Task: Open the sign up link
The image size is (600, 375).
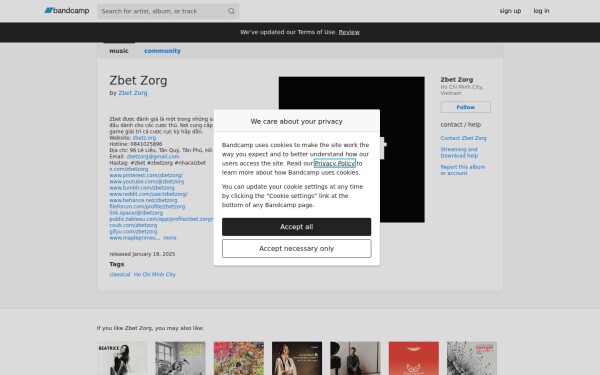Action: click(510, 11)
